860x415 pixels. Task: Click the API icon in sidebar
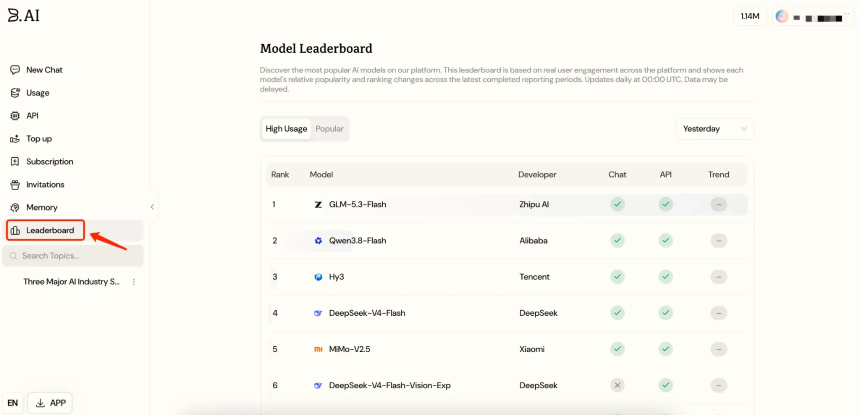[x=15, y=116]
